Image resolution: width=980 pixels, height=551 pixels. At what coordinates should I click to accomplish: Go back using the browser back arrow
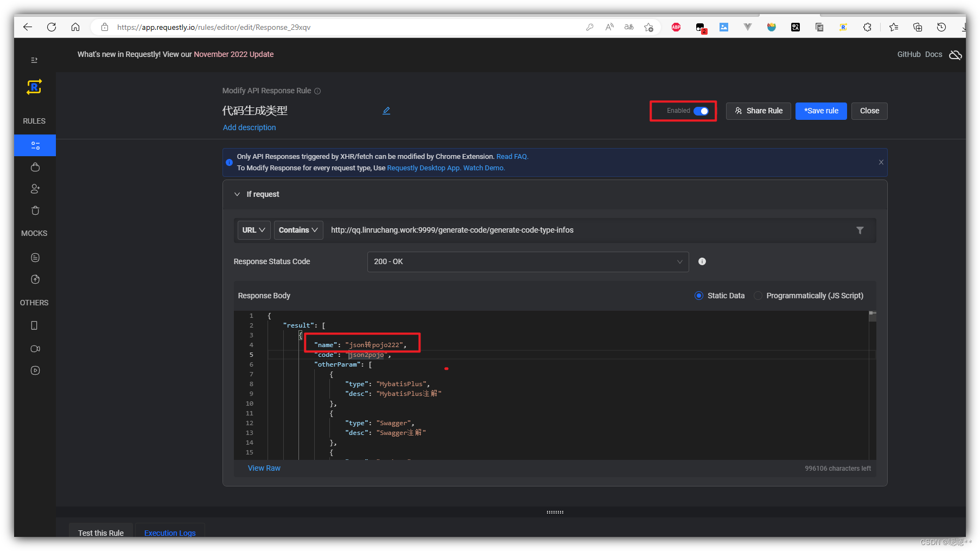coord(28,27)
